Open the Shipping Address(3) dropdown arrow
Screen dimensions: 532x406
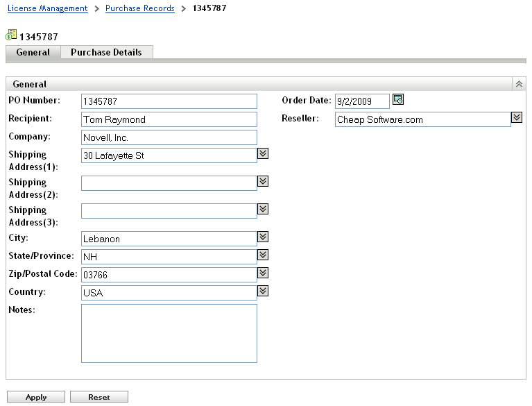coord(263,209)
